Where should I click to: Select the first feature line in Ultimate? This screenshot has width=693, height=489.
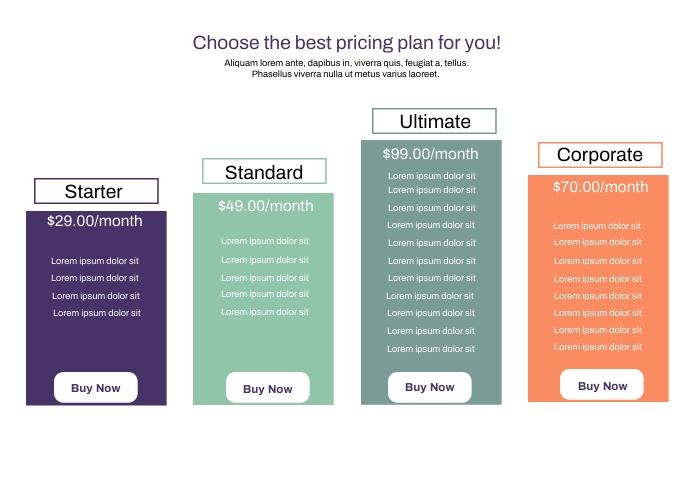point(431,176)
